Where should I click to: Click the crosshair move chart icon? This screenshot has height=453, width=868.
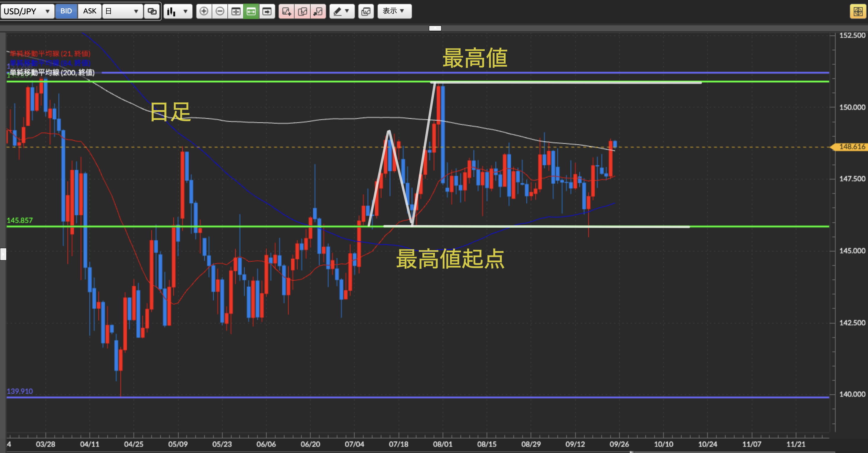pyautogui.click(x=235, y=12)
